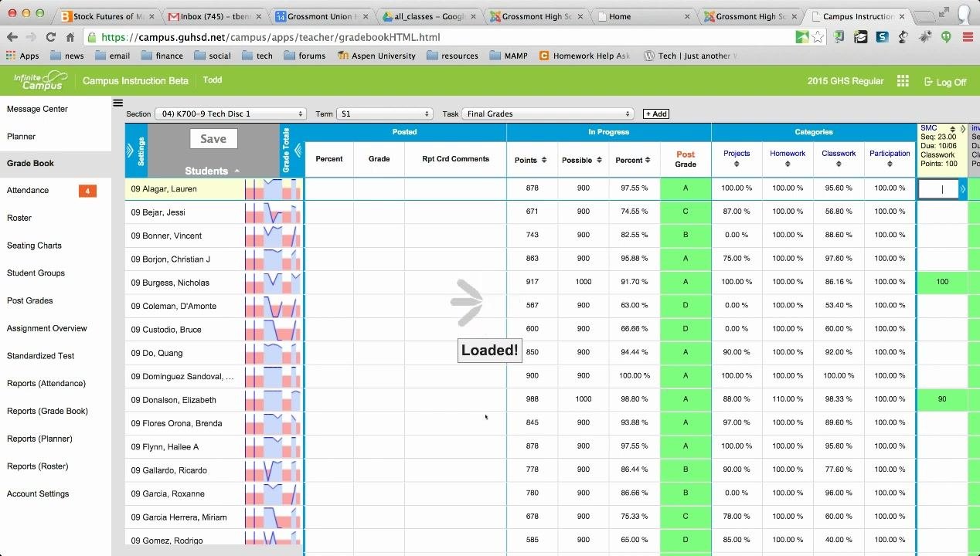Open the app switcher grid icon
Screen dimensions: 980x556
[903, 81]
